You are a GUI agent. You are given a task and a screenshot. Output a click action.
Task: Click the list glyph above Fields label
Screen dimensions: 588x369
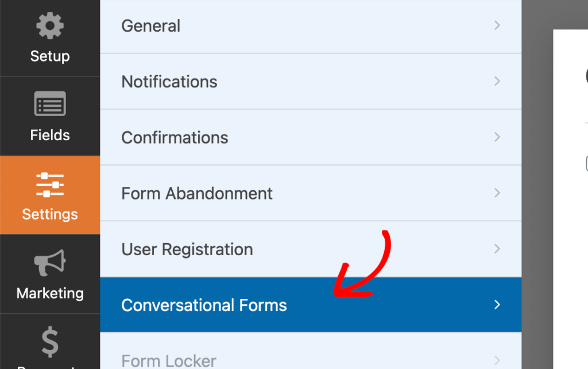(50, 104)
